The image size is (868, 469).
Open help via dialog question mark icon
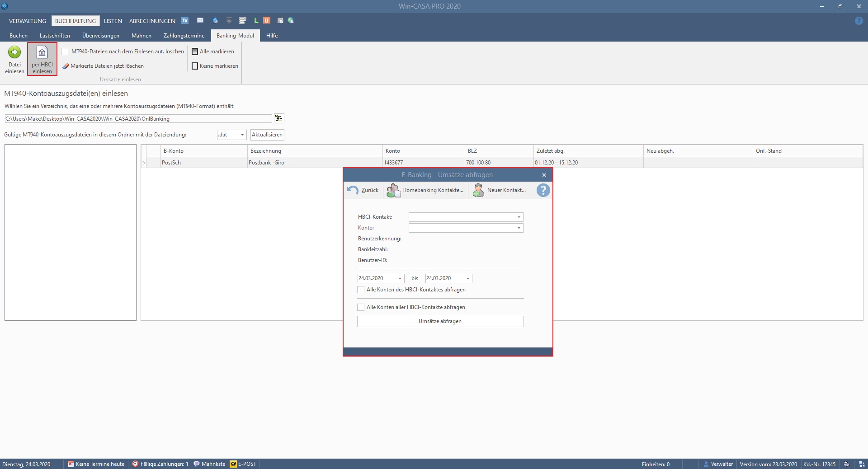point(543,190)
